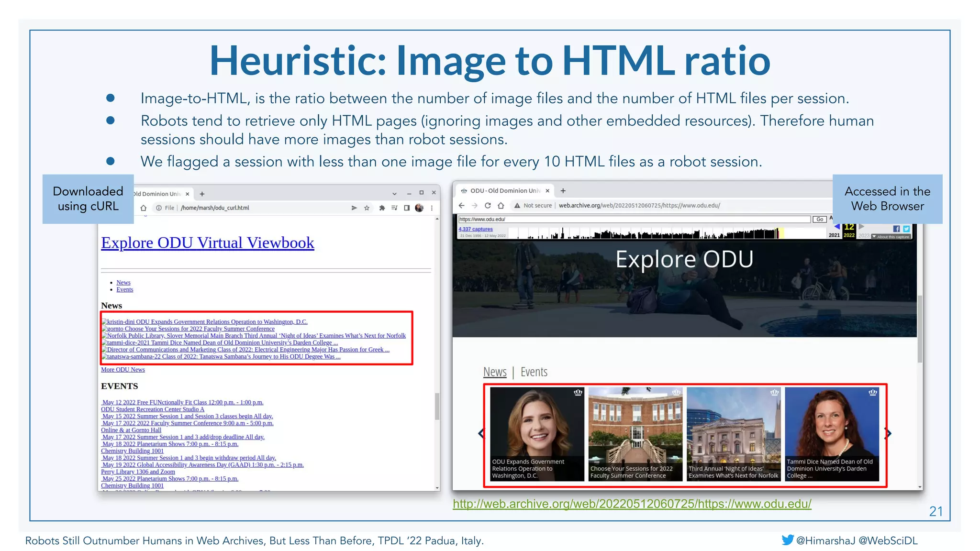Open tammi-dice-2021 Darden College link
The height and width of the screenshot is (551, 980).
click(220, 343)
